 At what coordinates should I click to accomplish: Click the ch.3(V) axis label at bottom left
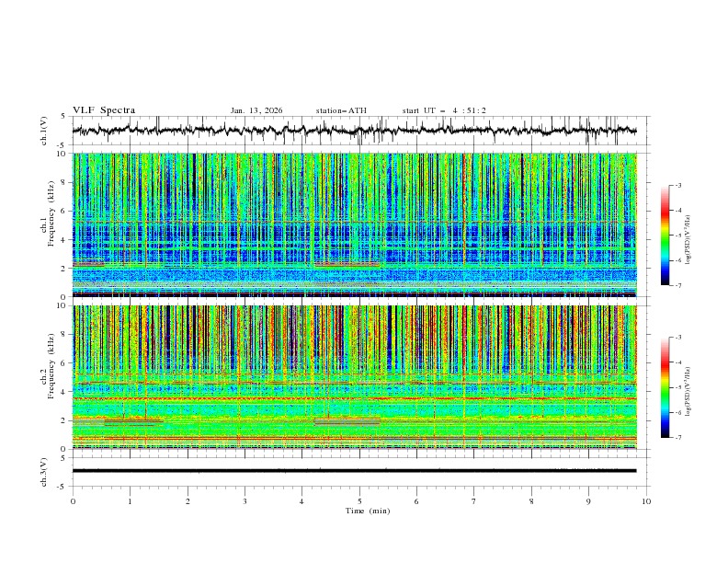[x=44, y=471]
